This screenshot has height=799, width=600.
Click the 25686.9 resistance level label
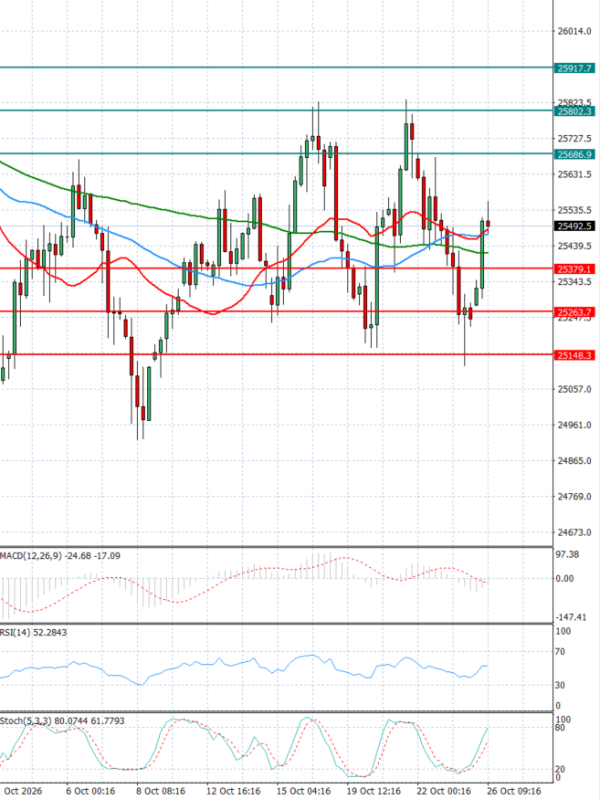575,154
